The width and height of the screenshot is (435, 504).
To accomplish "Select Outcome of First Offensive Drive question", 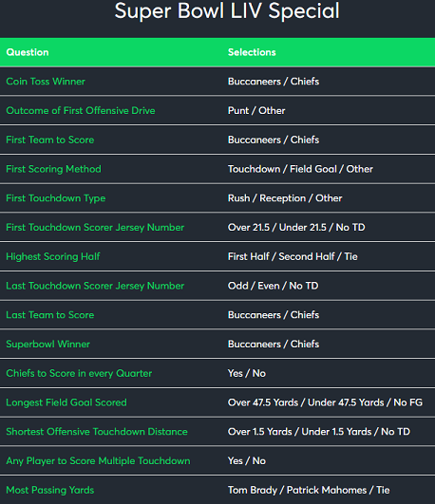I will click(x=81, y=110).
